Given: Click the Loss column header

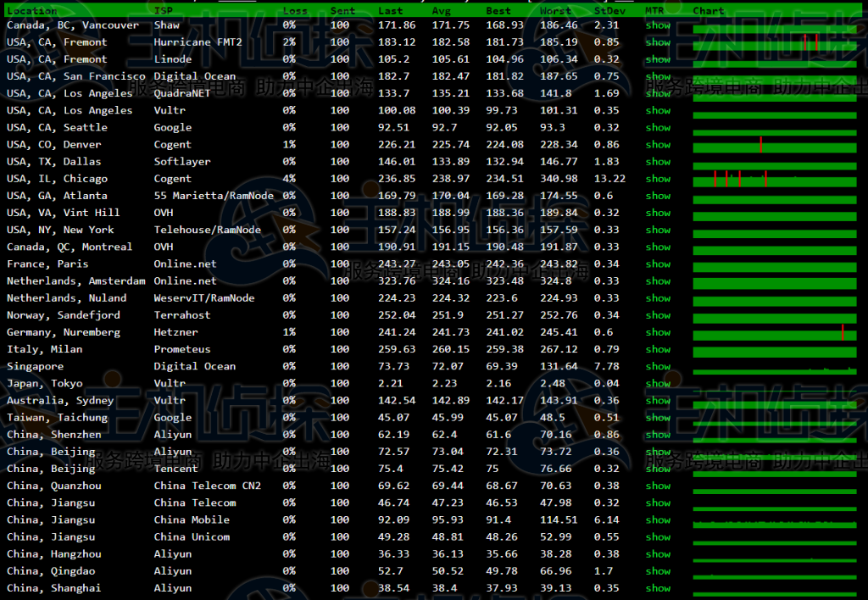Looking at the screenshot, I should coord(295,11).
